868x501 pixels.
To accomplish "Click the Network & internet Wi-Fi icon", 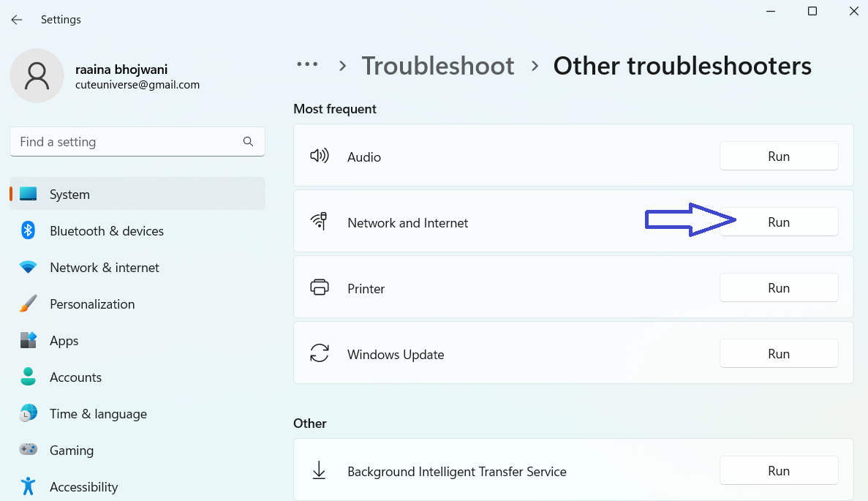I will coord(29,268).
